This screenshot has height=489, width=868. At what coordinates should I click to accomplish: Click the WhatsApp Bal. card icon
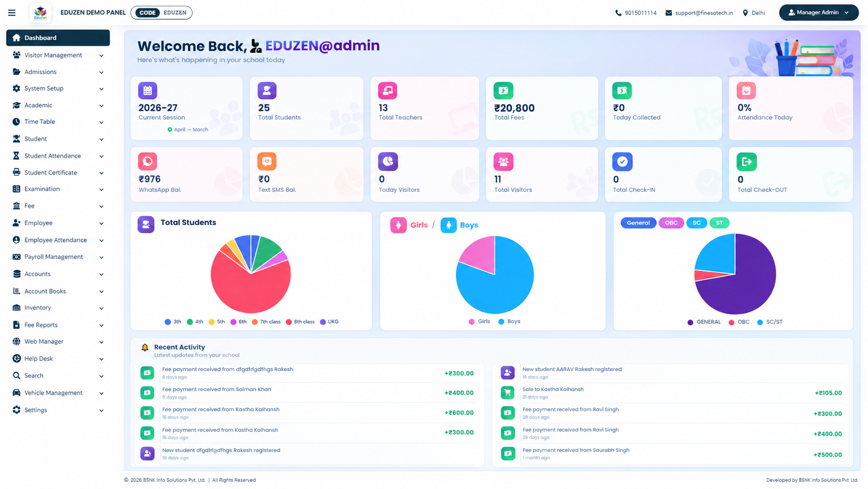coord(147,162)
